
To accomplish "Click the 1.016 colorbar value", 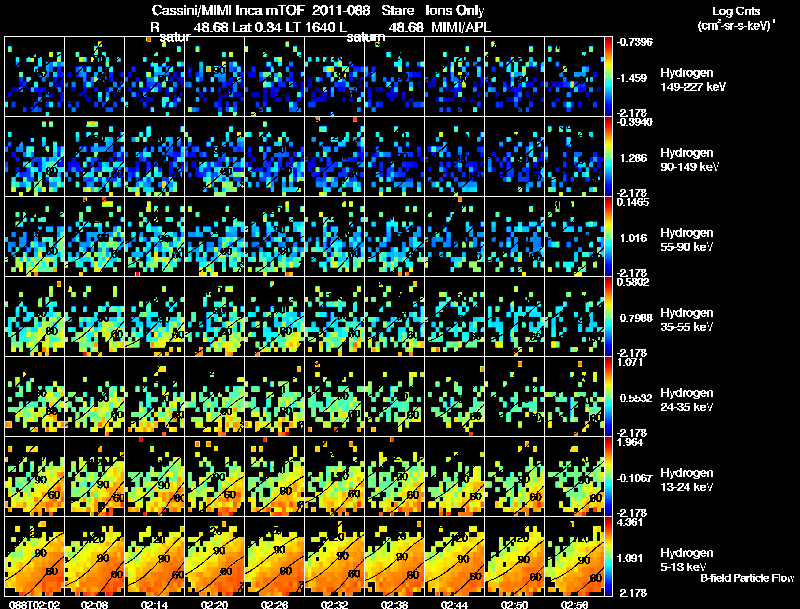I will (x=634, y=238).
